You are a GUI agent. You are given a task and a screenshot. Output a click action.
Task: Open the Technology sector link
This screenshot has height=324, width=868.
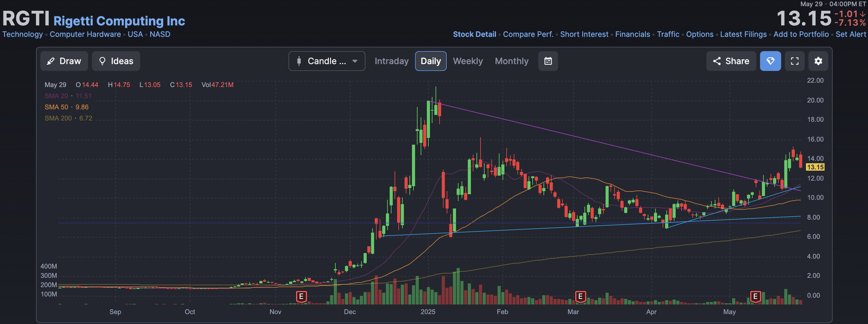click(23, 34)
